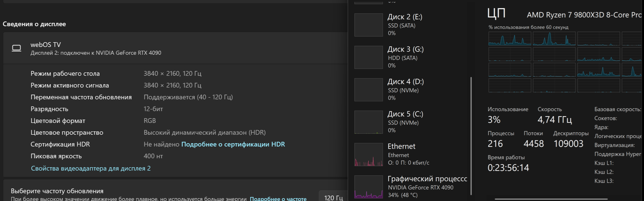Click the top-left CPU core usage graph

pos(510,38)
